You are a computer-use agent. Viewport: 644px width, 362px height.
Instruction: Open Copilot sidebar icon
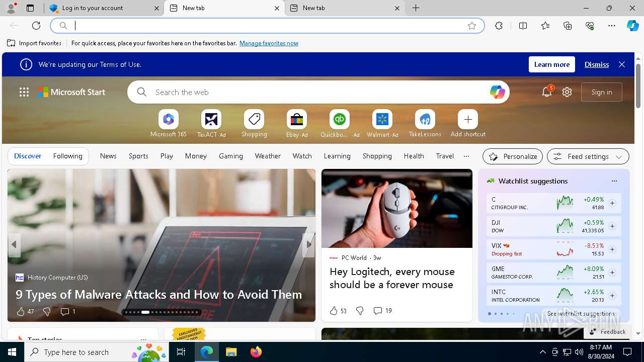tap(632, 26)
